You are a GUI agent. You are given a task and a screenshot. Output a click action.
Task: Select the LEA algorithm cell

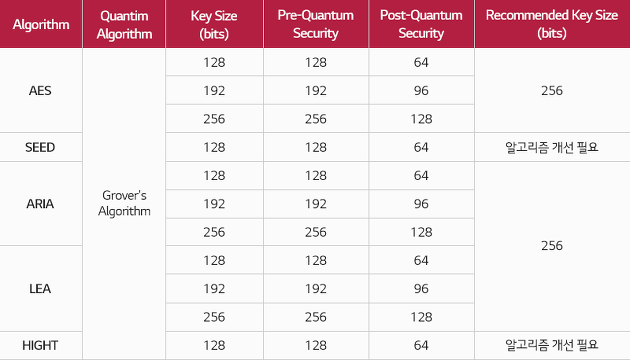(40, 288)
